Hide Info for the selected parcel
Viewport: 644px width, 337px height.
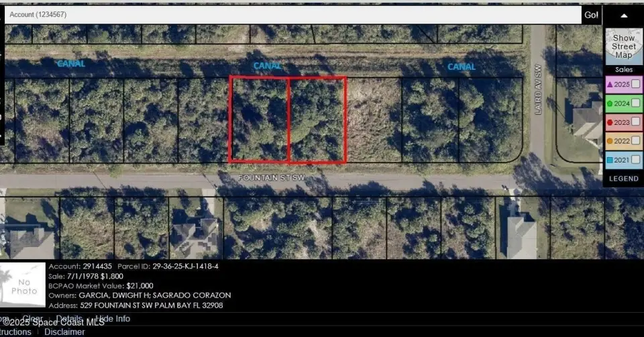113,319
